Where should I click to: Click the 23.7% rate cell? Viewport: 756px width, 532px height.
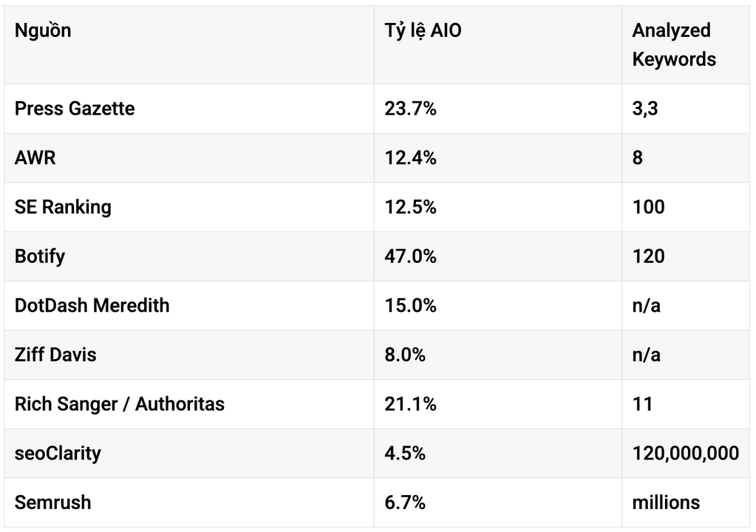(410, 109)
